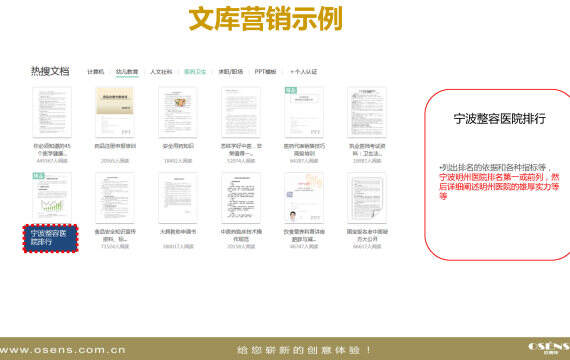Open the 计算机 category tab
The image size is (570, 360).
96,72
